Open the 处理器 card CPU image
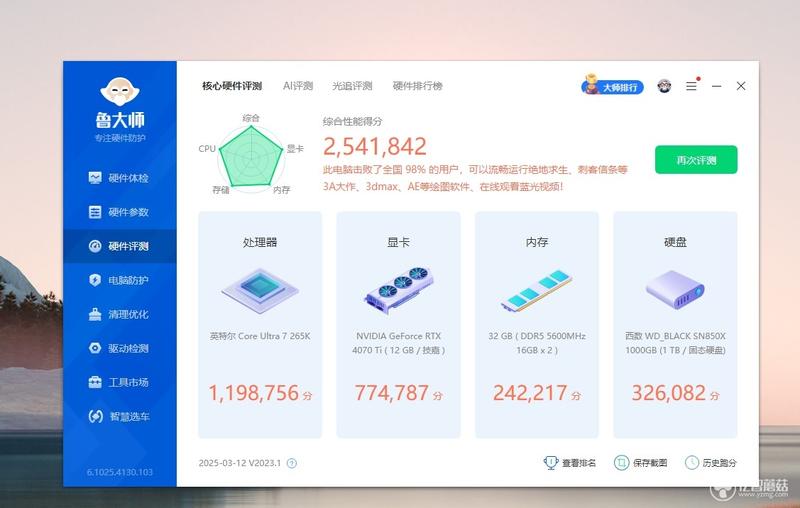800x508 pixels. click(x=260, y=290)
